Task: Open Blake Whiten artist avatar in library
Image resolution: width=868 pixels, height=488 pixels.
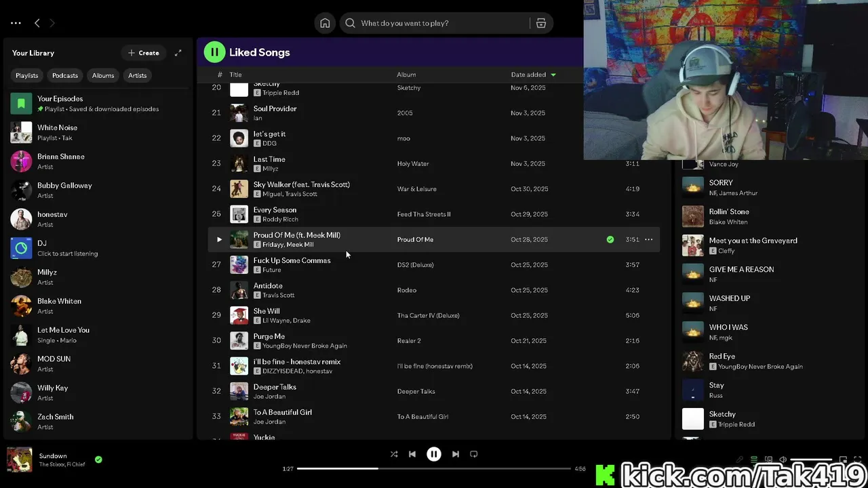Action: coord(21,306)
